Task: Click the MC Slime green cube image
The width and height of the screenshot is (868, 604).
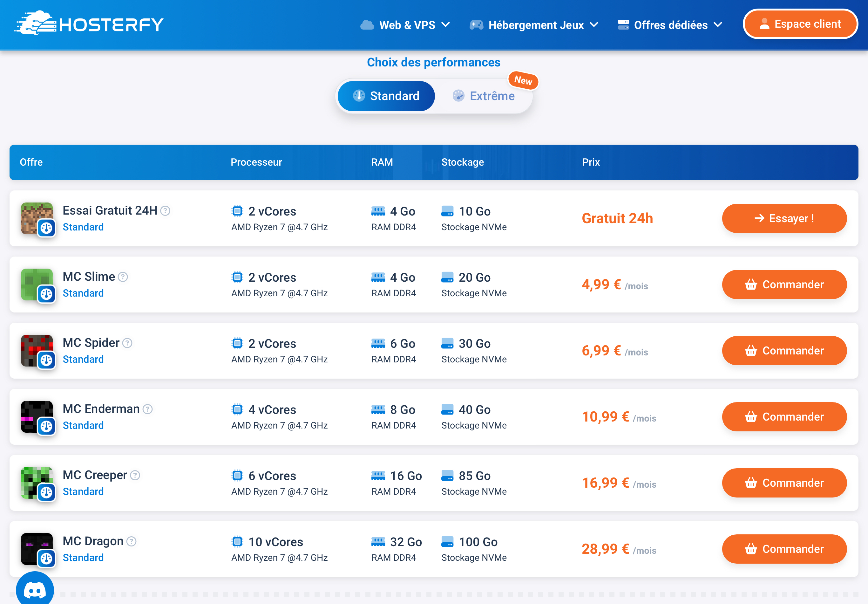Action: [37, 285]
